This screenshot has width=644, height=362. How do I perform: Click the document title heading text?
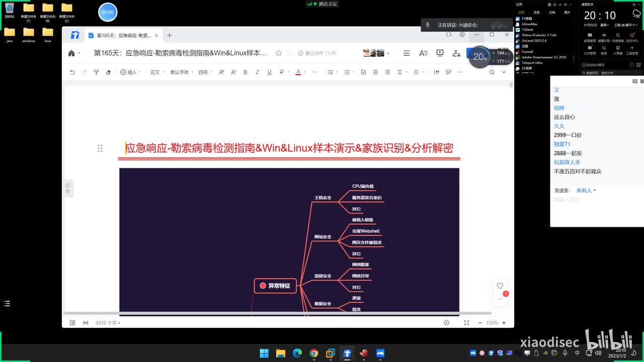[x=289, y=148]
